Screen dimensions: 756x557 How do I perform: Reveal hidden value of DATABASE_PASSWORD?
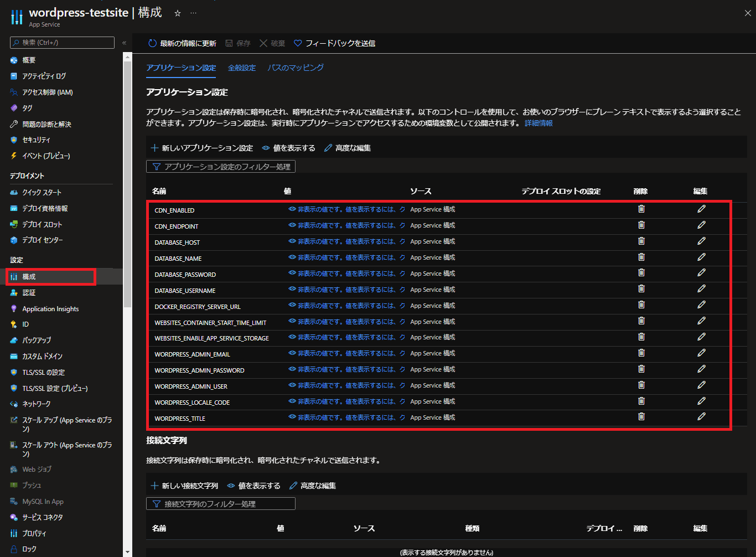(347, 274)
